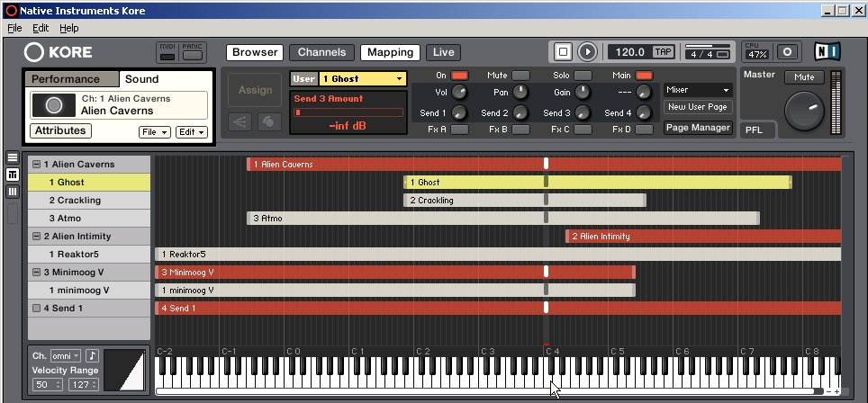Screen dimensions: 868x403
Task: Open the User channel dropdown showing 1 Ghost
Action: 363,78
